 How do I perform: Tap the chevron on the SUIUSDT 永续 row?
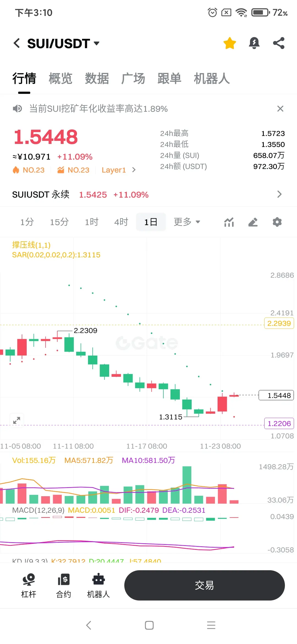(x=279, y=194)
